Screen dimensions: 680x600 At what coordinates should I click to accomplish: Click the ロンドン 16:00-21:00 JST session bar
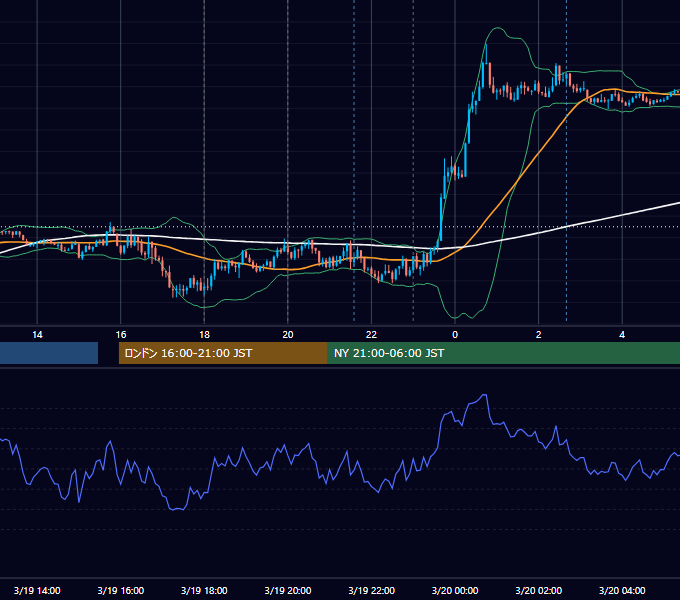pos(223,353)
